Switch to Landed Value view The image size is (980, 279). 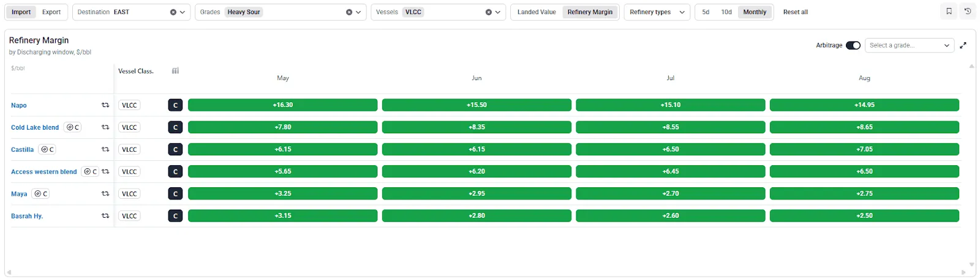pos(537,12)
